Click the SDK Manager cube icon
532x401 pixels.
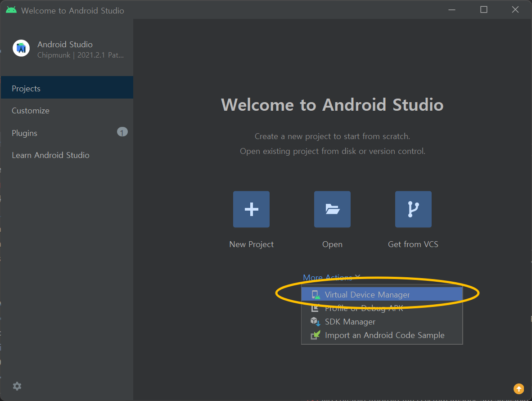315,321
